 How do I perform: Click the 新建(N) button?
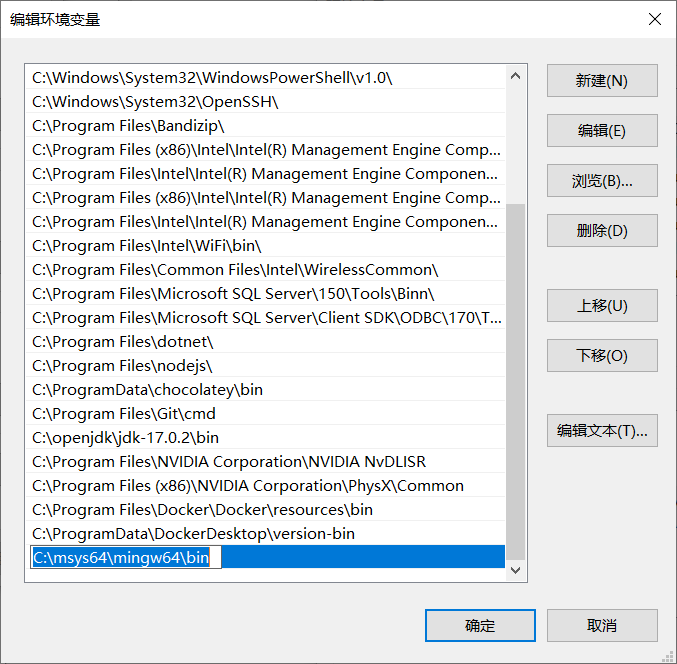[602, 81]
